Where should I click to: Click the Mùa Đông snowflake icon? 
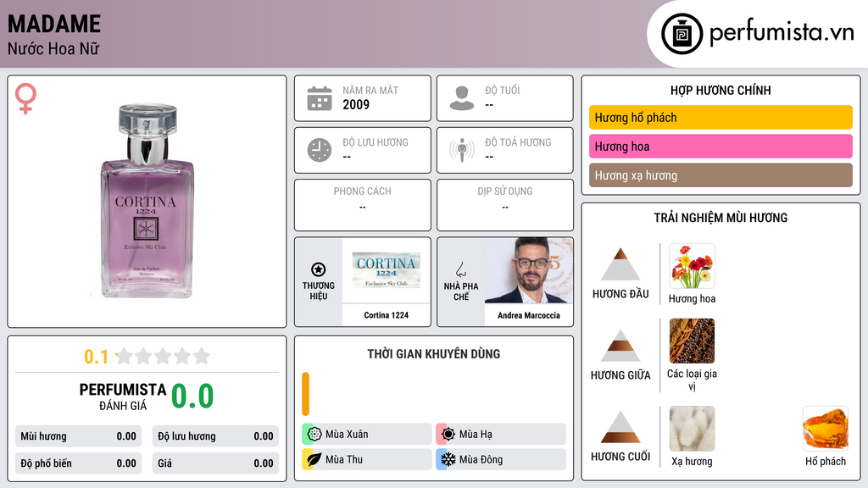[x=448, y=459]
